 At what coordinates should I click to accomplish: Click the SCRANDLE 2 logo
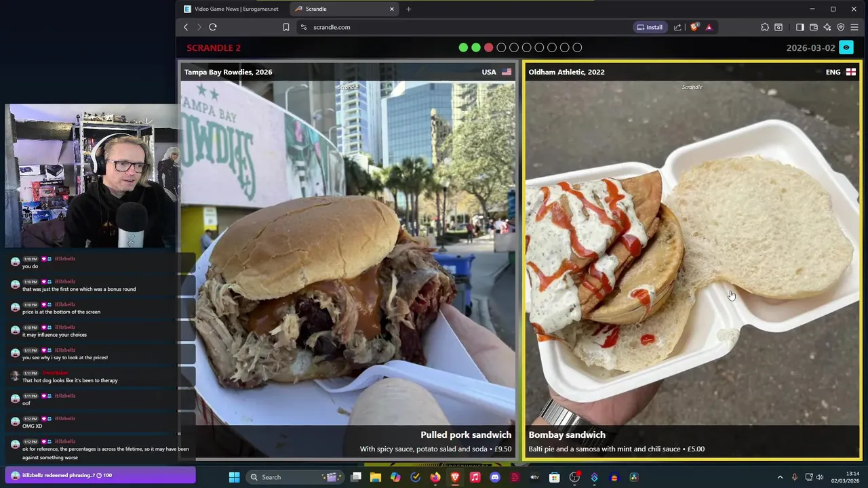click(x=214, y=47)
